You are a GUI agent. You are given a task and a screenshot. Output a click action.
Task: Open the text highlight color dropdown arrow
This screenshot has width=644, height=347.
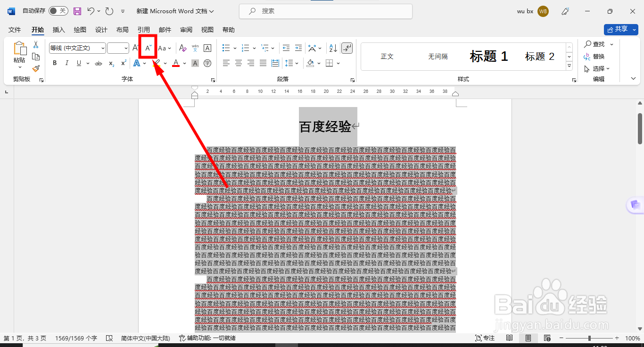[x=165, y=63]
